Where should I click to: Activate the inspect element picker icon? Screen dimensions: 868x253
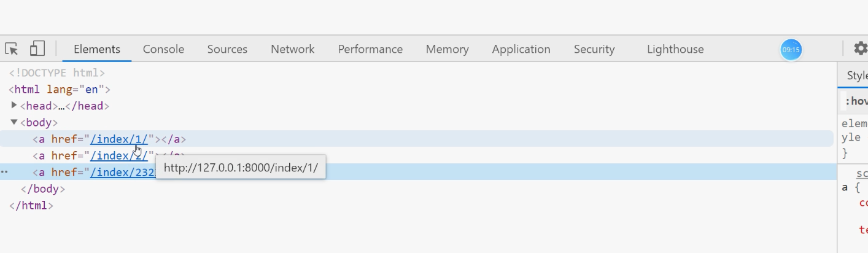pyautogui.click(x=11, y=49)
